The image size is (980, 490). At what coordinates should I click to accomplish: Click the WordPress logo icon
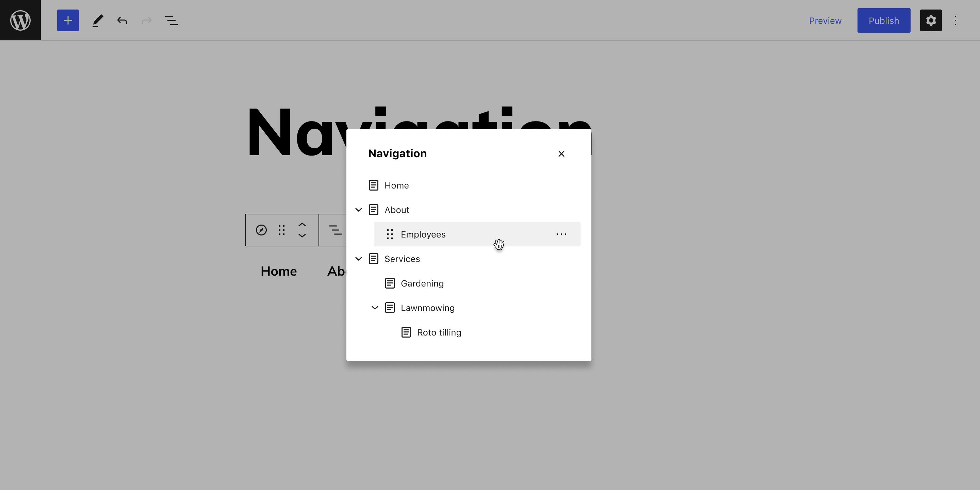pos(20,20)
